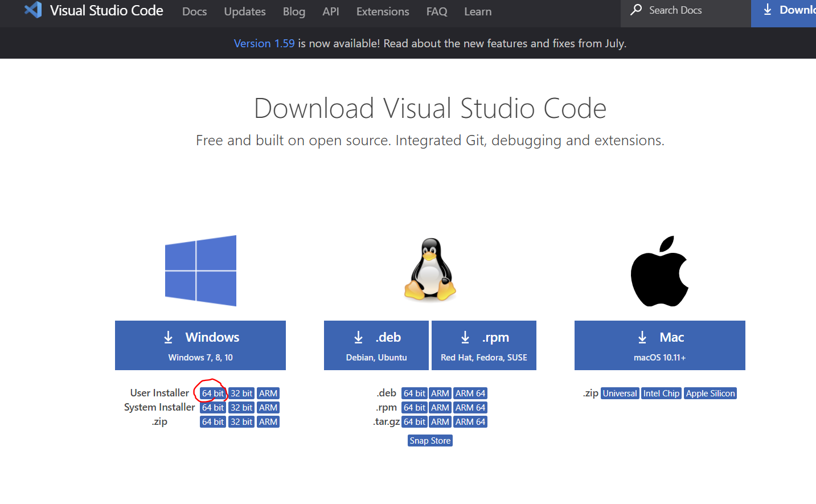Click the .deb Debian, Ubuntu download button

pyautogui.click(x=376, y=345)
